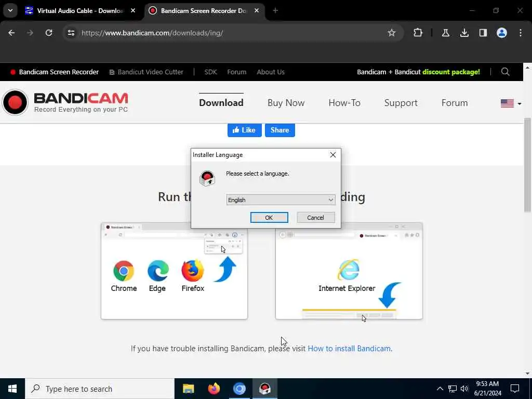Open How to install Bandicam link

(x=350, y=349)
